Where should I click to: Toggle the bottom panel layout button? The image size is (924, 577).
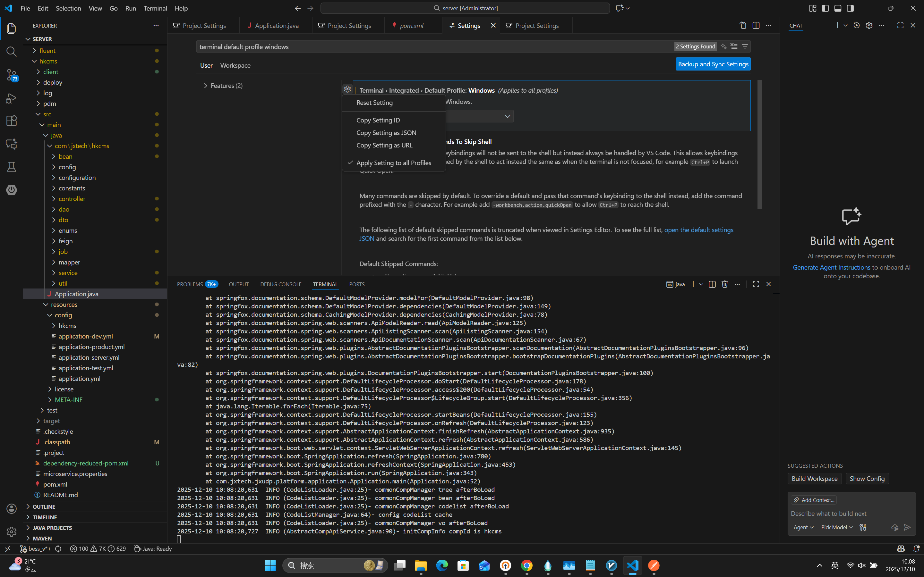838,8
